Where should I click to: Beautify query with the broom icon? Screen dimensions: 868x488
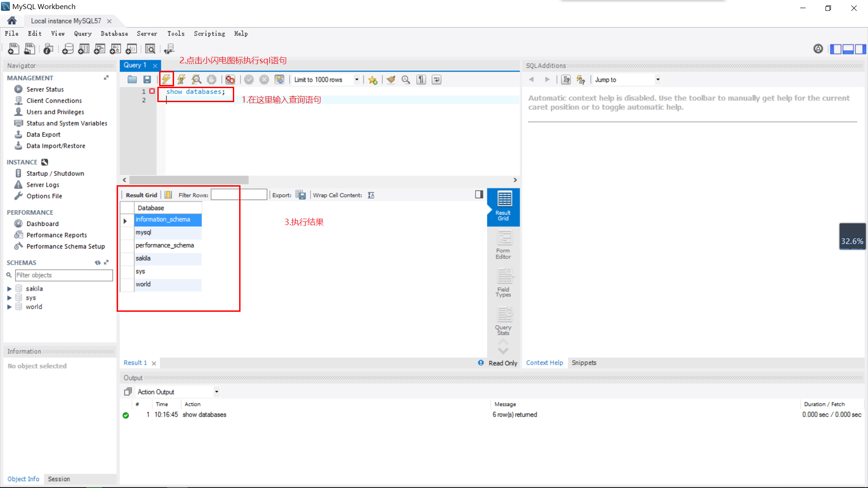pyautogui.click(x=391, y=80)
